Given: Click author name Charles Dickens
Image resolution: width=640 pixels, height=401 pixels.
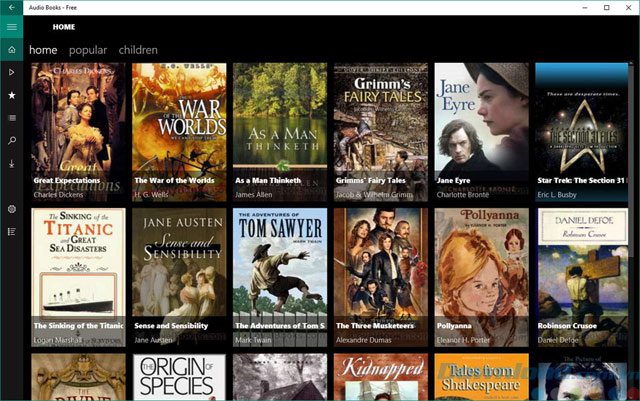Looking at the screenshot, I should click(58, 195).
